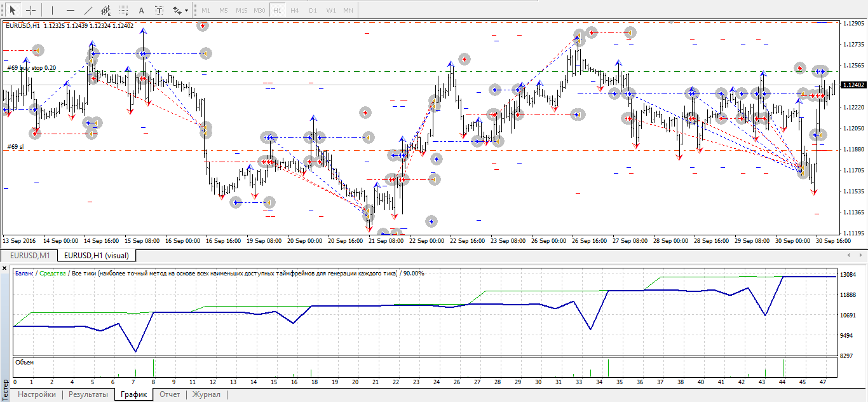The image size is (868, 402).
Task: Click the 1.12905 price scale value
Action: (x=853, y=24)
